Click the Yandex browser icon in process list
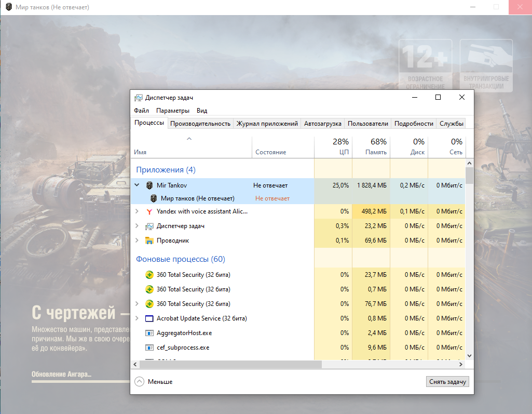Screen dimensions: 532x414 149,211
